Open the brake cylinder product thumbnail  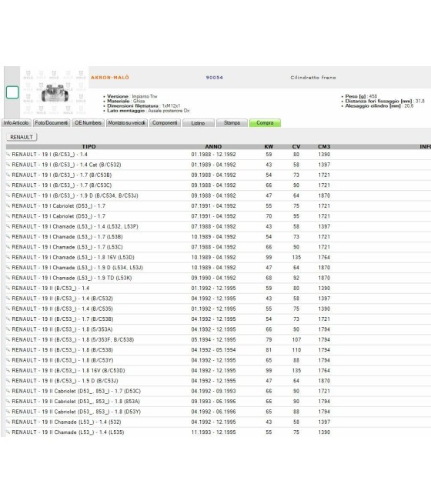[55, 93]
